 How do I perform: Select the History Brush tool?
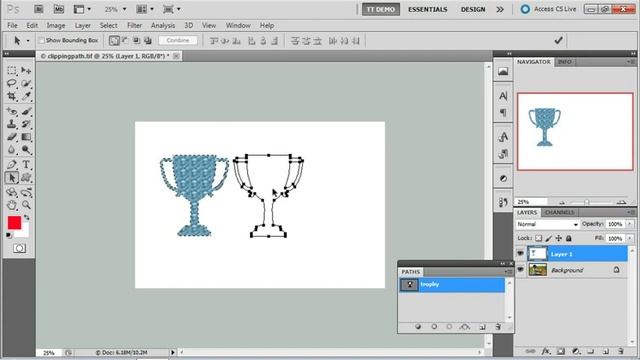tap(26, 124)
